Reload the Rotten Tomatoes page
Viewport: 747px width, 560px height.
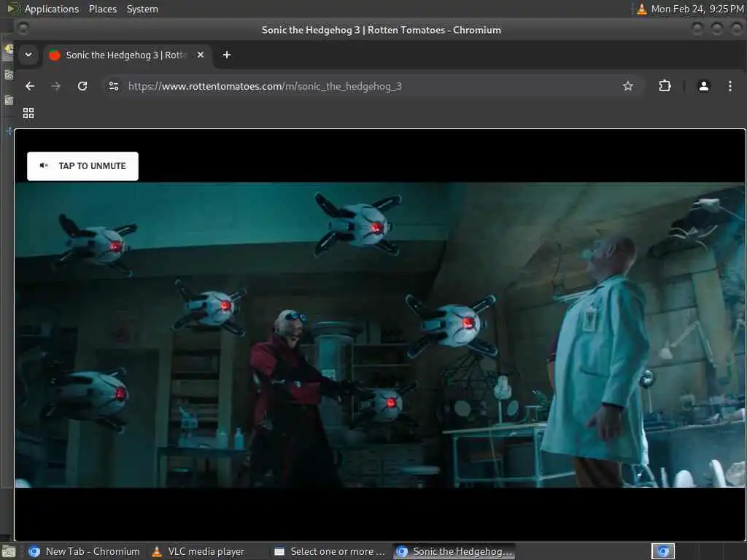point(82,86)
